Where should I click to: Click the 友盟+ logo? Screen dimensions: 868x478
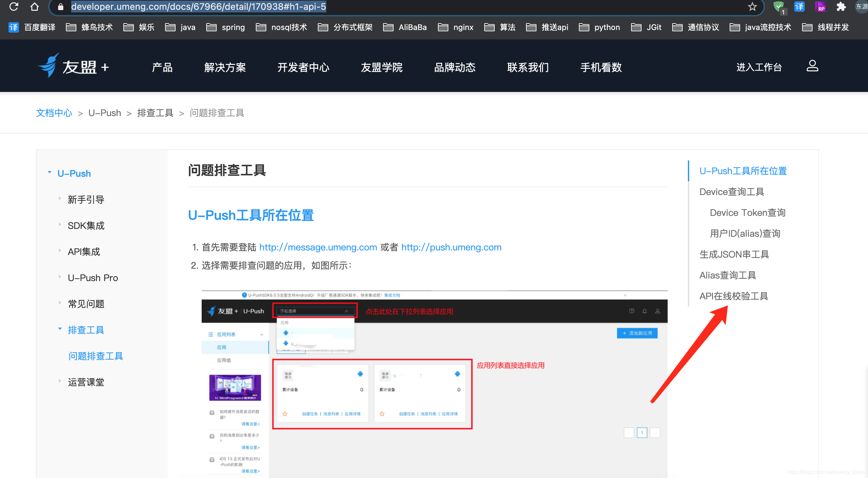73,66
